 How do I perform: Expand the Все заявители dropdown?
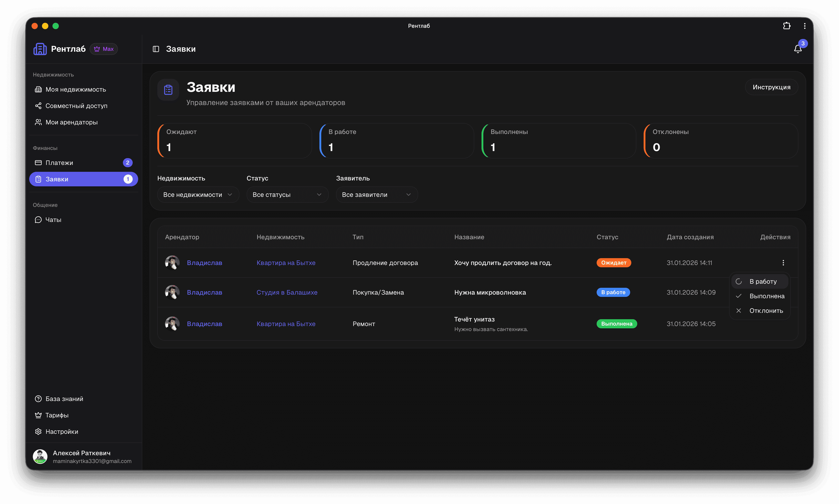(376, 195)
